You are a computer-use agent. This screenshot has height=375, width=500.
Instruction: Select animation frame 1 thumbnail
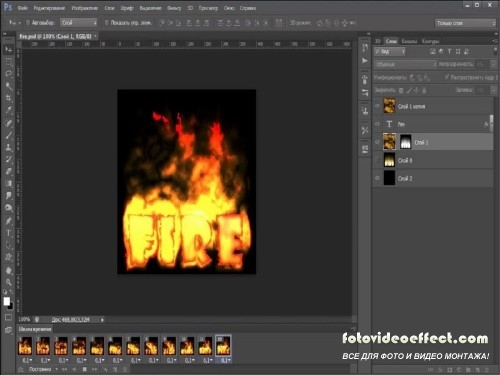tap(25, 346)
